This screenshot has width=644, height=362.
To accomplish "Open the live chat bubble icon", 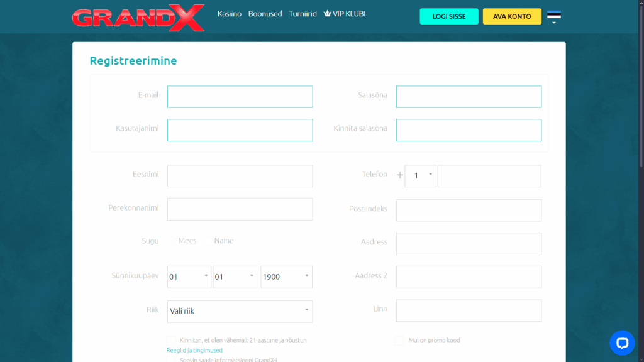I will [622, 343].
